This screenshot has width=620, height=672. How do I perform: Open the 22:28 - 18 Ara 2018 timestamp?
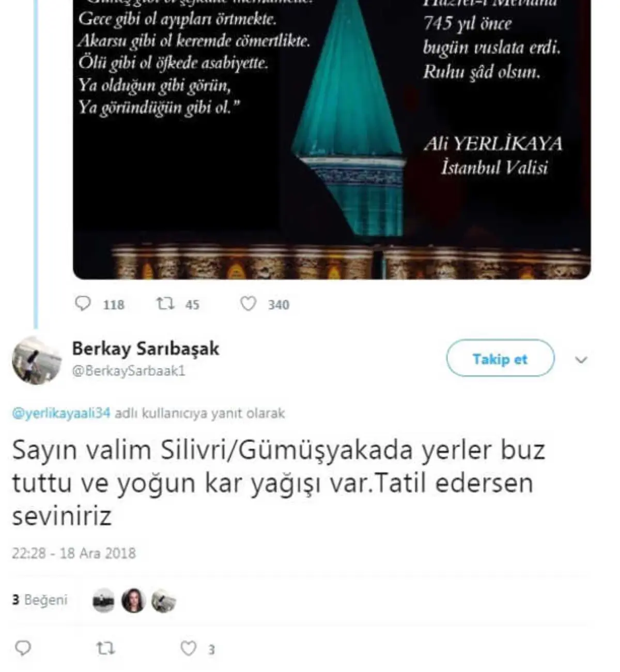pos(74,553)
